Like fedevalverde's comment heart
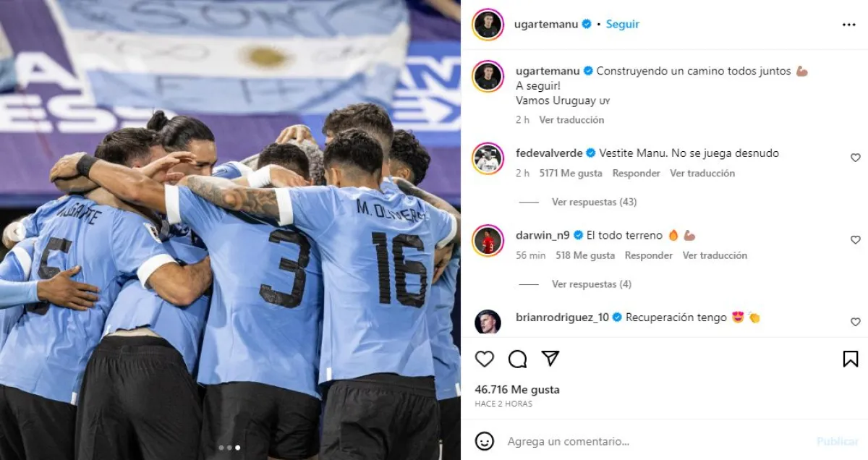Screen dimensions: 868x460 (x=856, y=158)
